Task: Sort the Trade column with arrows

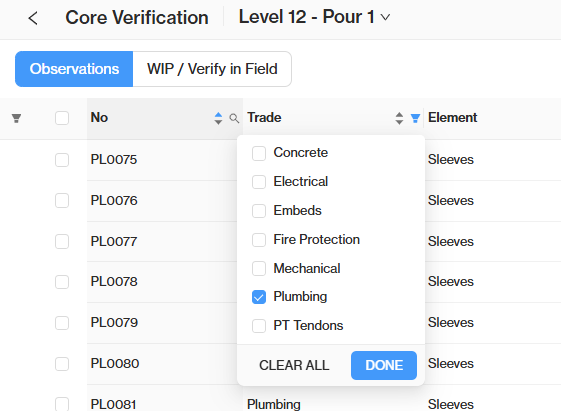Action: pyautogui.click(x=399, y=118)
